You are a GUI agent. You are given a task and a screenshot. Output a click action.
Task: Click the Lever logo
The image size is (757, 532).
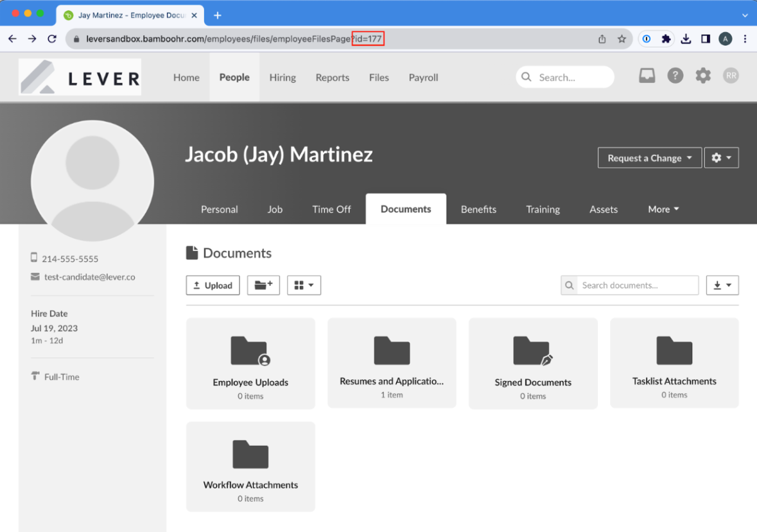(80, 77)
